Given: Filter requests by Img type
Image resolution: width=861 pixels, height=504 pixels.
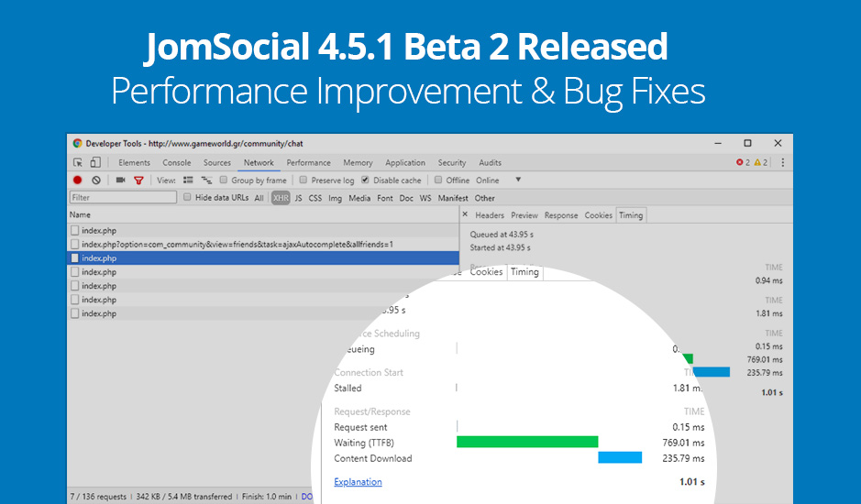Looking at the screenshot, I should 335,198.
